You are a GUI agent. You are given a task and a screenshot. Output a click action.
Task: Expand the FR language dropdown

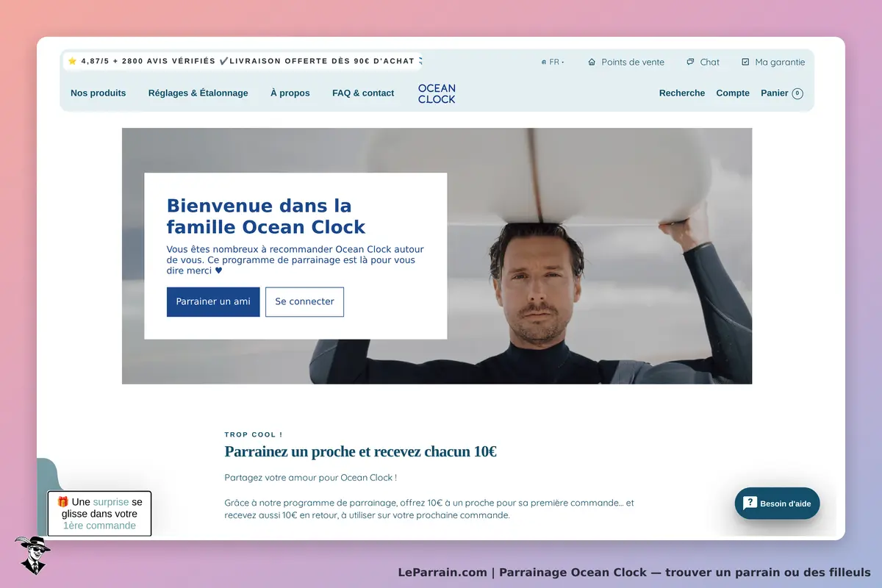(553, 62)
